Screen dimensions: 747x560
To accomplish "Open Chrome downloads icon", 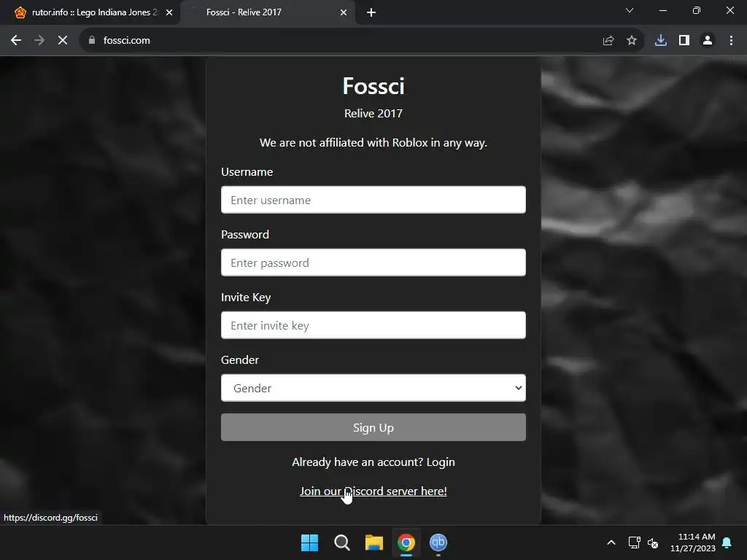I will tap(661, 41).
